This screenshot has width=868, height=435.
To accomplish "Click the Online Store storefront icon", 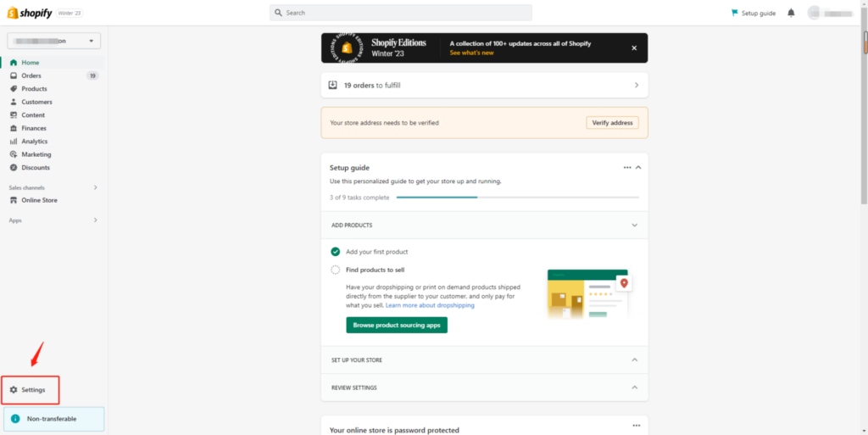I will pos(14,200).
